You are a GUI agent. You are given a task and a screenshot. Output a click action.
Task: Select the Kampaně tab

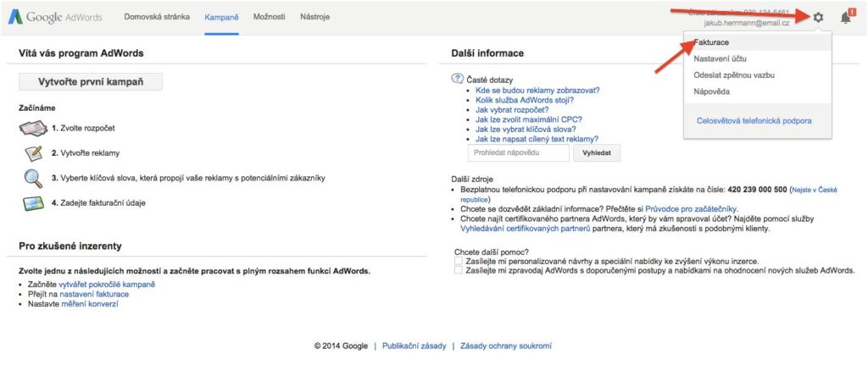pyautogui.click(x=221, y=17)
